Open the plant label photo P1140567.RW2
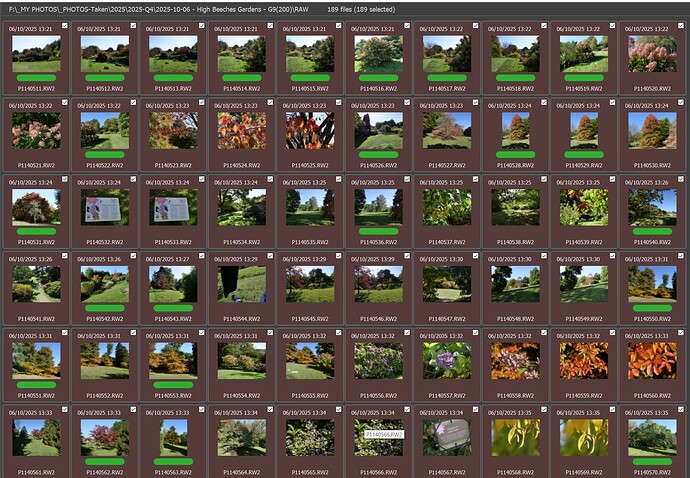Image resolution: width=690 pixels, height=478 pixels. [446, 437]
